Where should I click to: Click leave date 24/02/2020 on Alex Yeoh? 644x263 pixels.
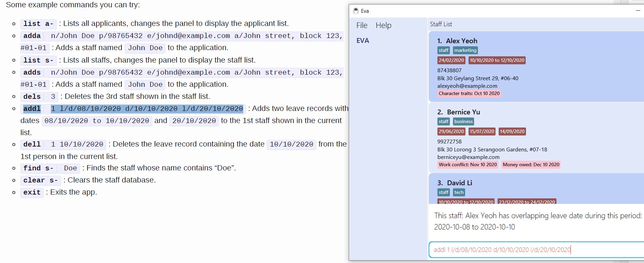coord(451,60)
